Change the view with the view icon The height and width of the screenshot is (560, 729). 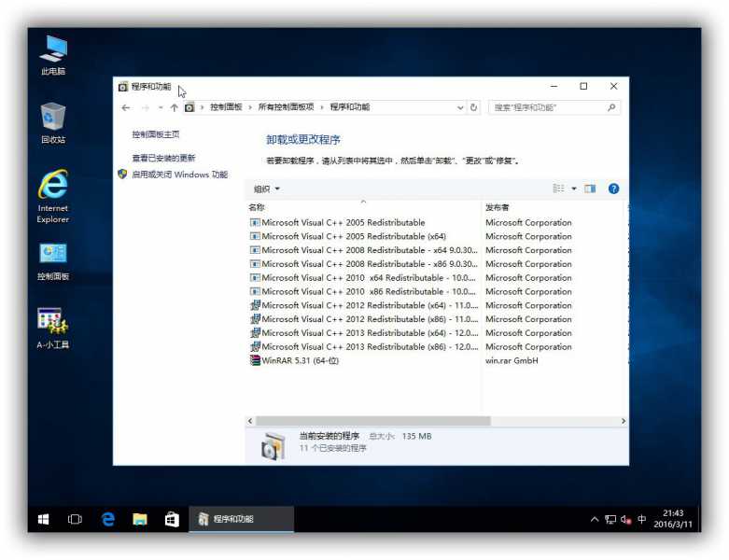tap(558, 189)
